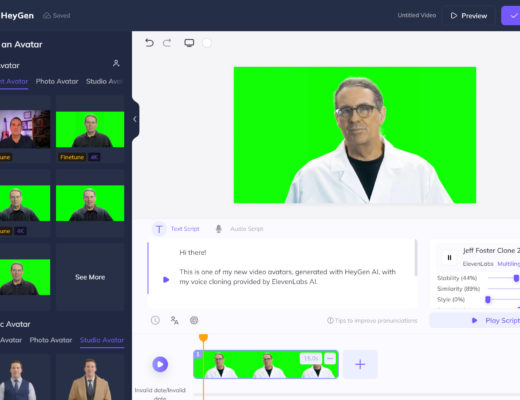Undo the last edit
This screenshot has width=520, height=400.
[149, 43]
